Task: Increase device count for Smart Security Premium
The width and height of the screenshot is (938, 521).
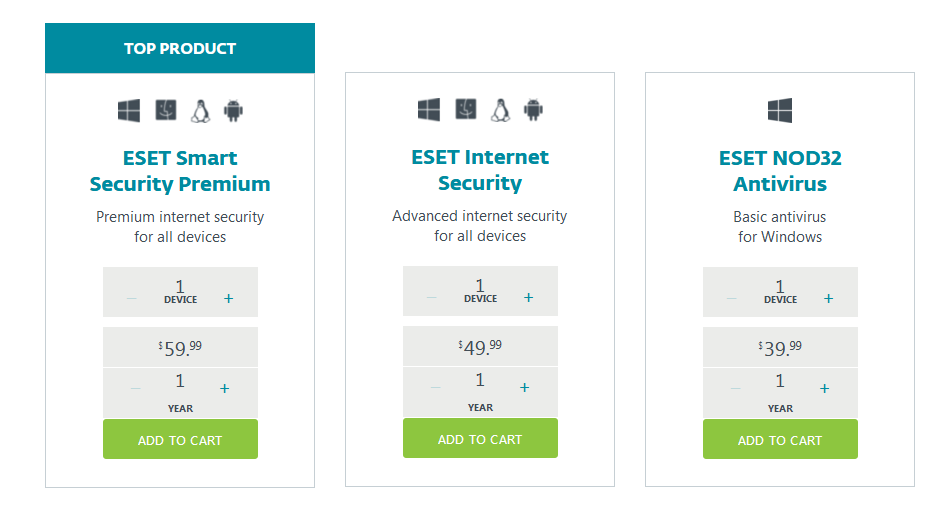Action: tap(229, 298)
